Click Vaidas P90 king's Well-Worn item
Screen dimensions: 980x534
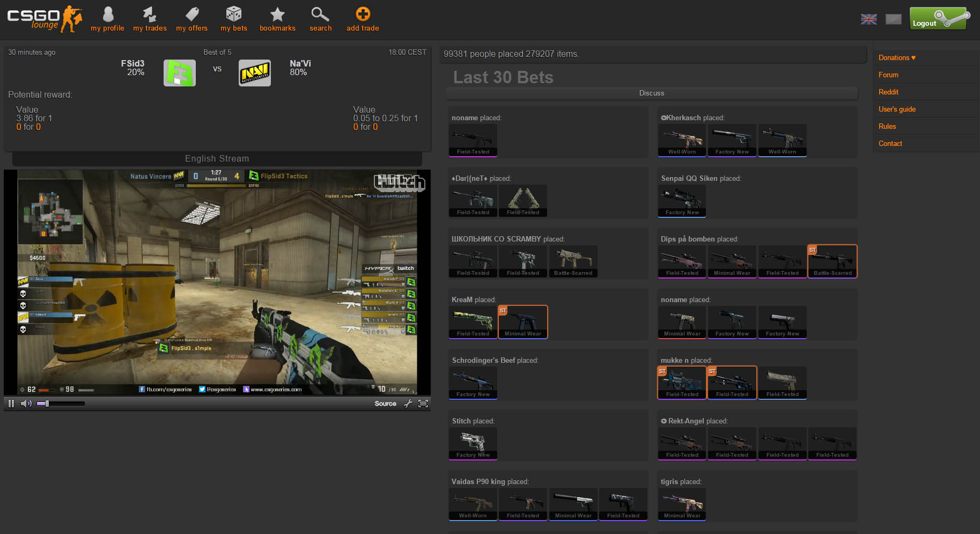[473, 504]
